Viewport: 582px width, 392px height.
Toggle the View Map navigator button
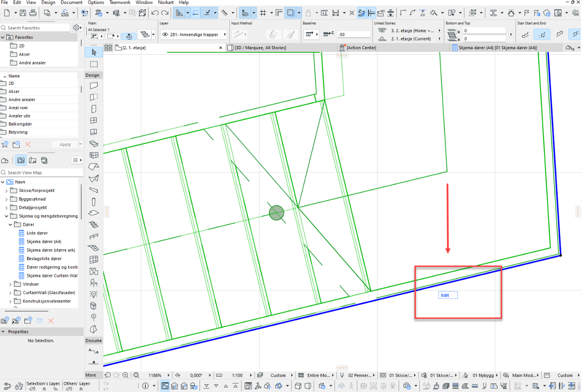21,160
